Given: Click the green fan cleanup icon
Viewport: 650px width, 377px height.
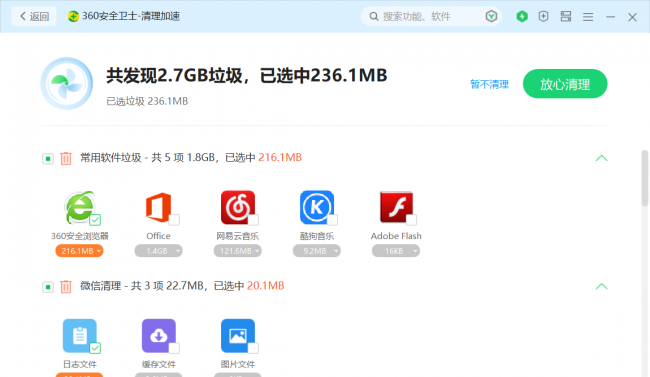Looking at the screenshot, I should tap(67, 83).
